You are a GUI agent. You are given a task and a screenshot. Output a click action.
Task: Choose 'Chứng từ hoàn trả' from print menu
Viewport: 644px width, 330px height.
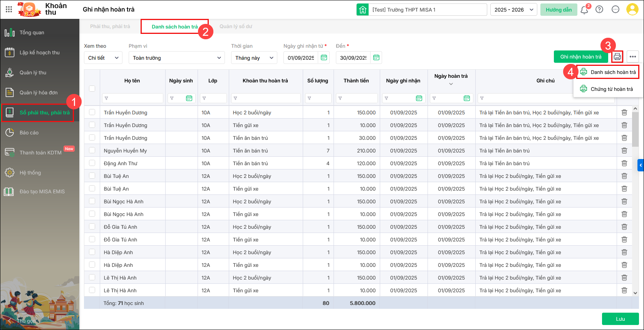pos(611,89)
